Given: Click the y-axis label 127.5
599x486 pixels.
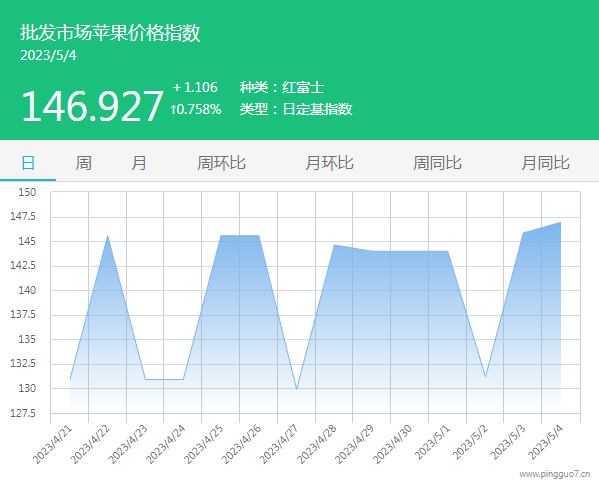Looking at the screenshot, I should (23, 413).
